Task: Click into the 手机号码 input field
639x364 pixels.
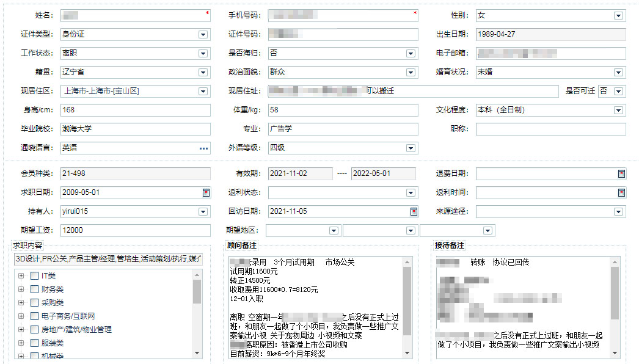Action: [343, 15]
